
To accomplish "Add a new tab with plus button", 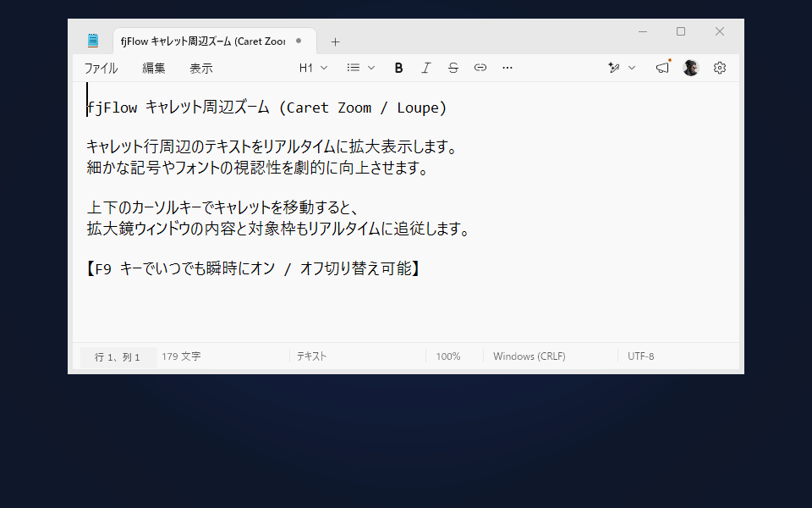I will (335, 42).
